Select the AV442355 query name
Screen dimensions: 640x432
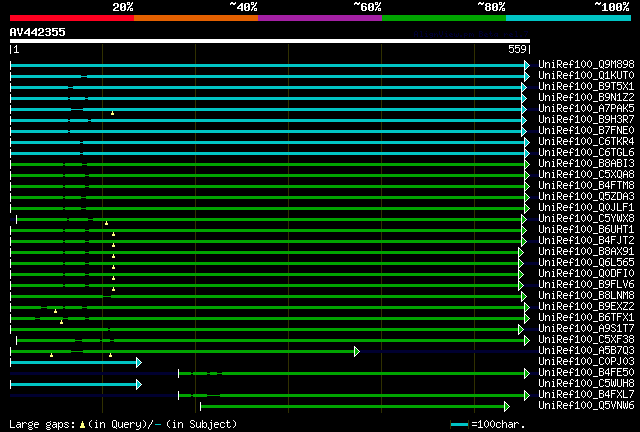38,32
